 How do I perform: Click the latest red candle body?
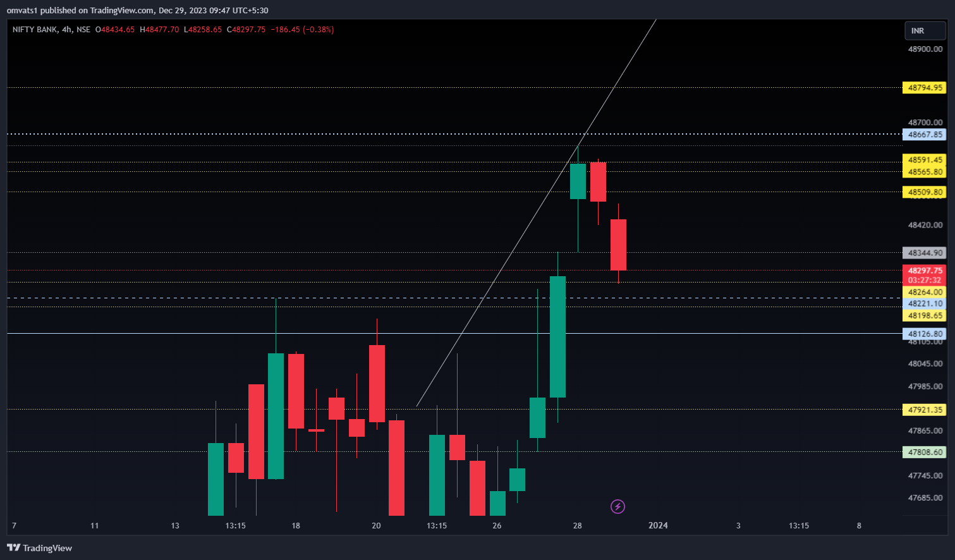tap(618, 245)
